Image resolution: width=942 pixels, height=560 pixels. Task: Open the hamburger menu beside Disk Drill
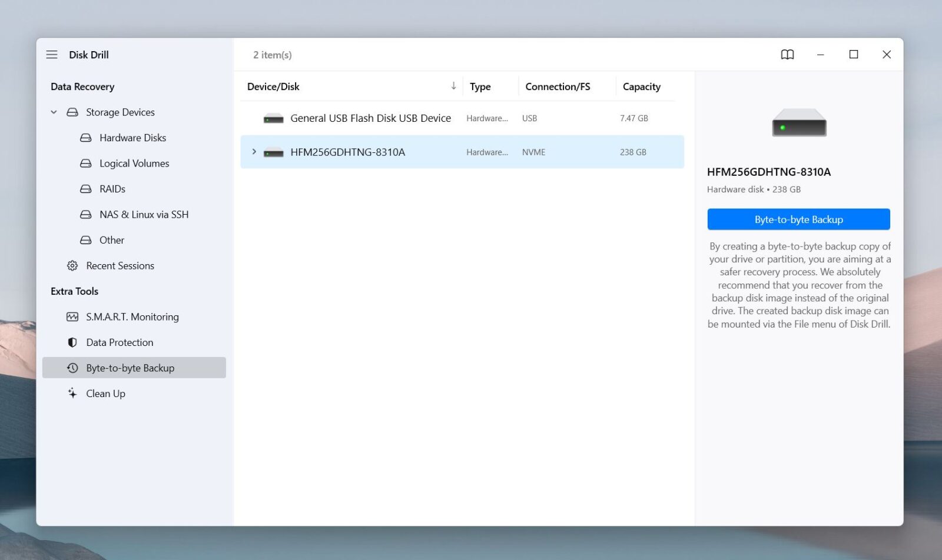tap(52, 54)
